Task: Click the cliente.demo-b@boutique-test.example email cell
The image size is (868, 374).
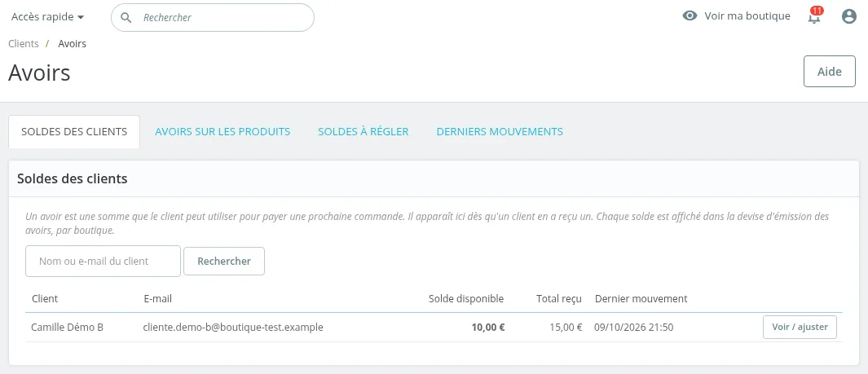Action: pos(233,327)
